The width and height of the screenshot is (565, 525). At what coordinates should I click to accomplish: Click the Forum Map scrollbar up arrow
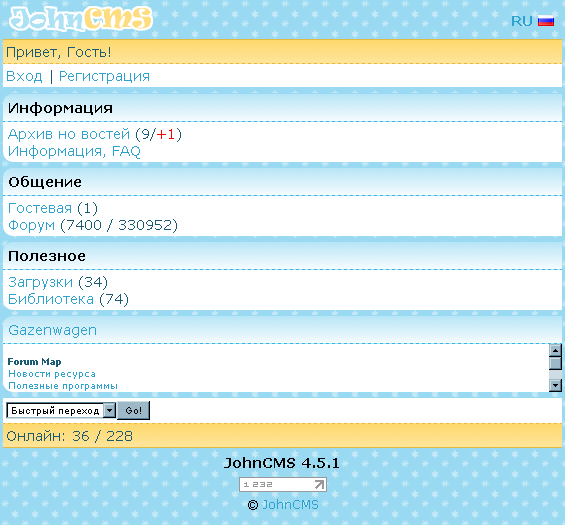(x=555, y=350)
